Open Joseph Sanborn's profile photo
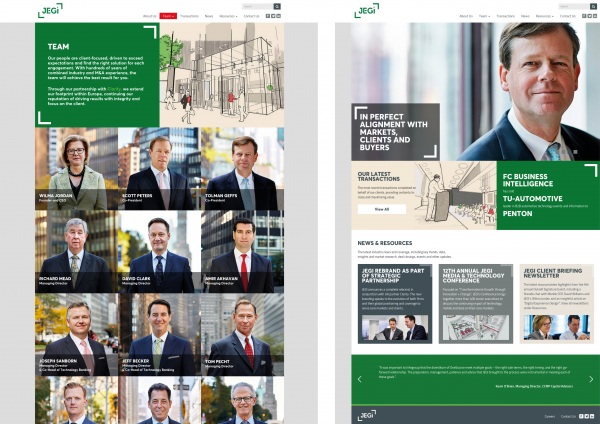The width and height of the screenshot is (600, 424). (77, 334)
